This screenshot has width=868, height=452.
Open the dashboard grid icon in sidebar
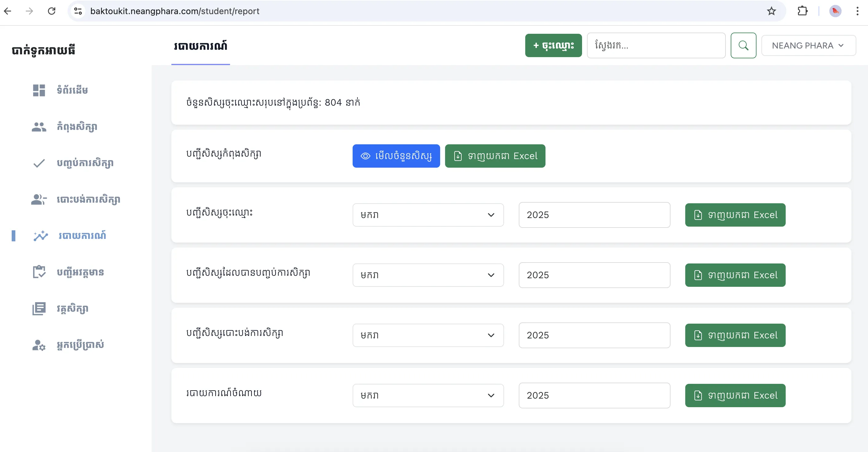click(x=39, y=90)
